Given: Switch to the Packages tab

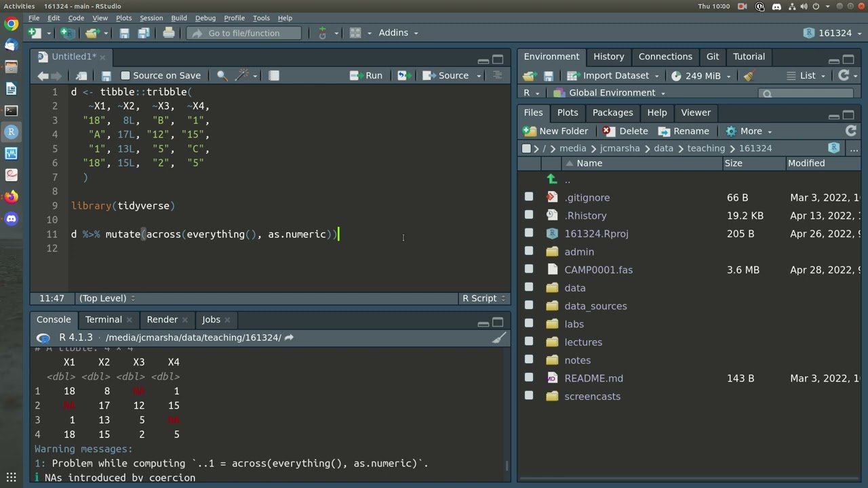Looking at the screenshot, I should pyautogui.click(x=612, y=113).
